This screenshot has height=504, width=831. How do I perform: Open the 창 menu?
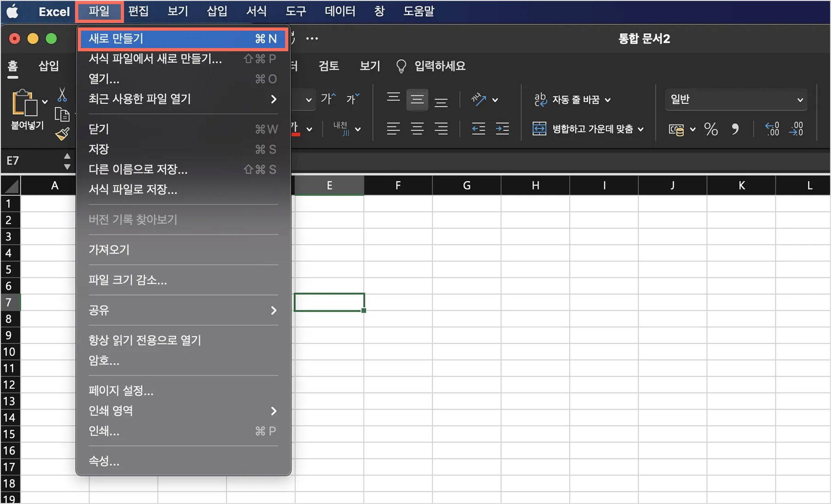tap(379, 11)
